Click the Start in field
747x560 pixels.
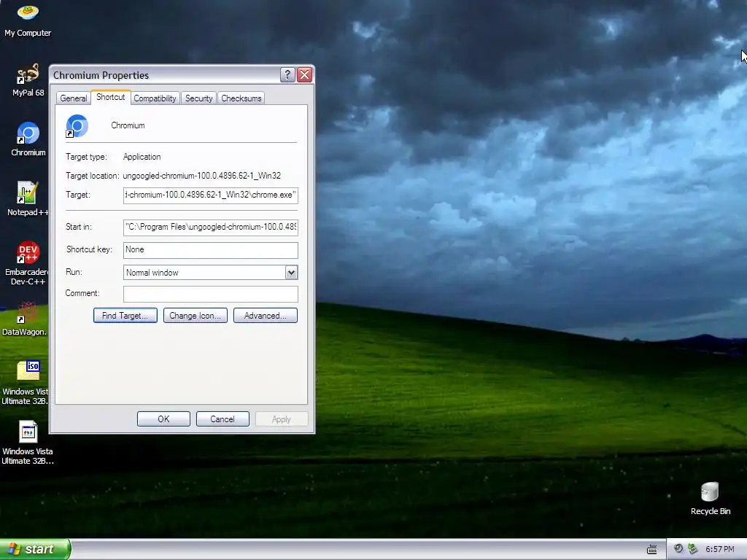[211, 227]
